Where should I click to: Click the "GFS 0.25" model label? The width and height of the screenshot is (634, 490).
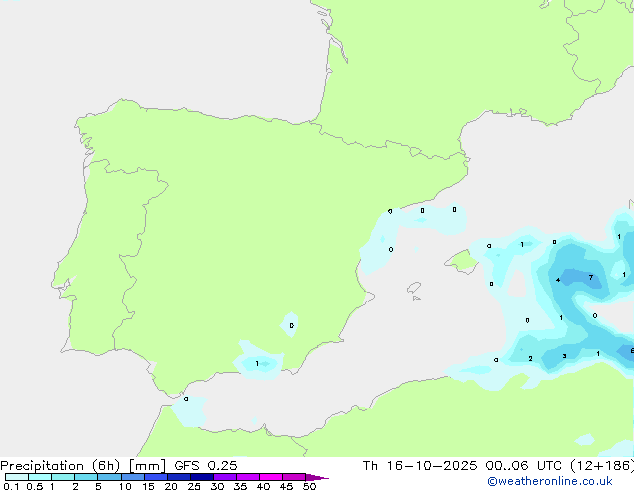coord(206,466)
